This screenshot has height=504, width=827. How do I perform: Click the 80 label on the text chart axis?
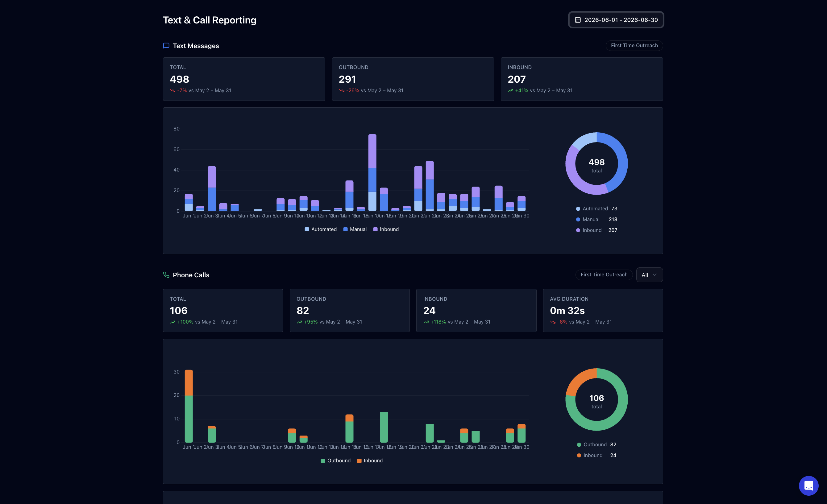coord(176,129)
